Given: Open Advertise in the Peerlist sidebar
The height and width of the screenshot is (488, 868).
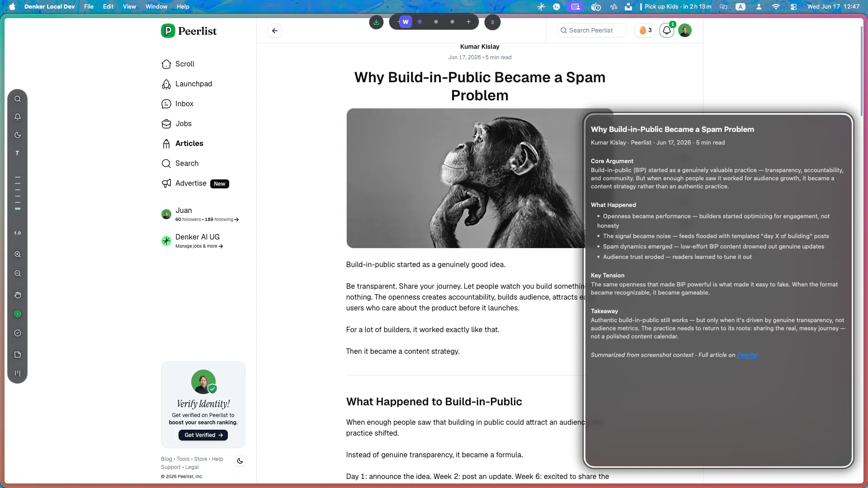Looking at the screenshot, I should (x=195, y=183).
